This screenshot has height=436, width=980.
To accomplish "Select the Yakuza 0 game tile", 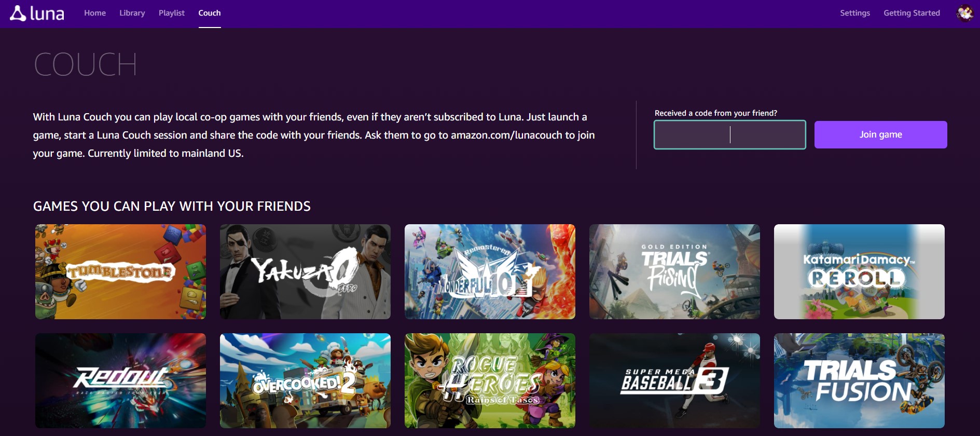I will 305,271.
